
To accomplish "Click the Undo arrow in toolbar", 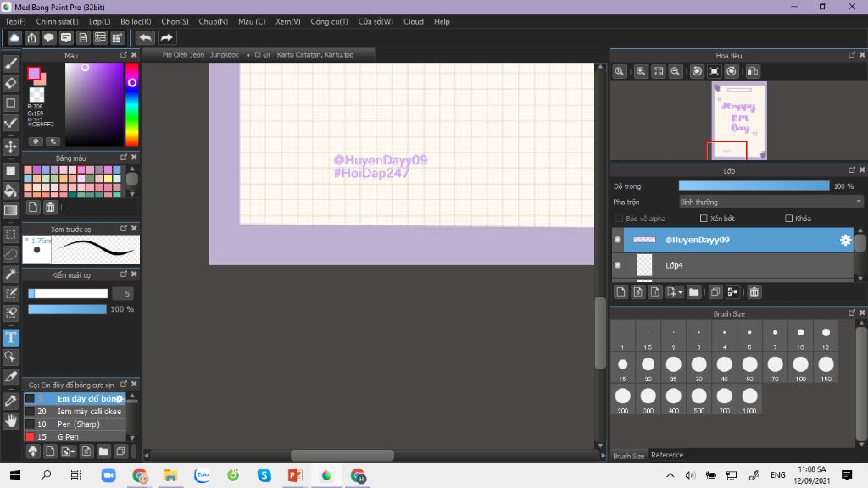I will click(145, 37).
